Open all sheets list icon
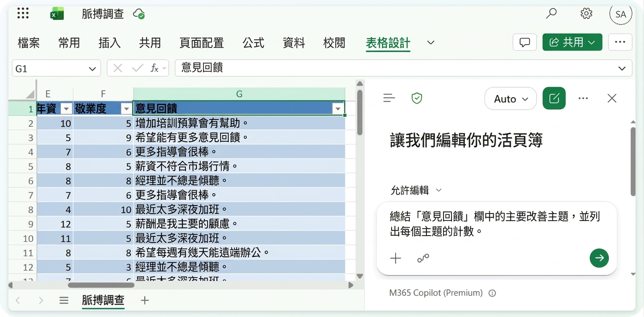 coord(64,300)
